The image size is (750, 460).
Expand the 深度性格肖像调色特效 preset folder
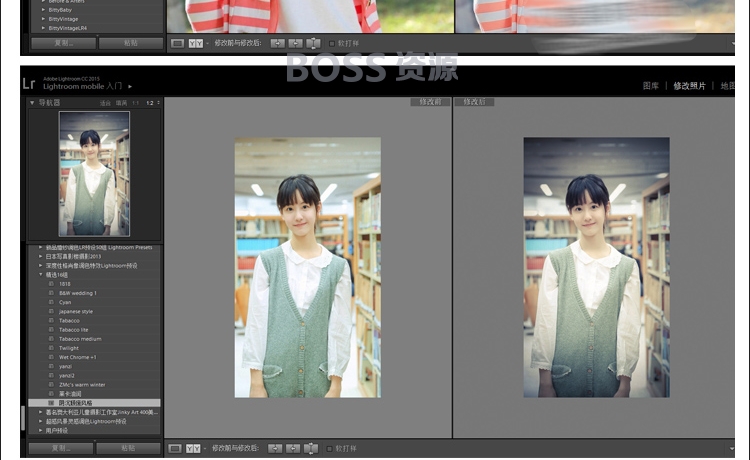[x=41, y=265]
